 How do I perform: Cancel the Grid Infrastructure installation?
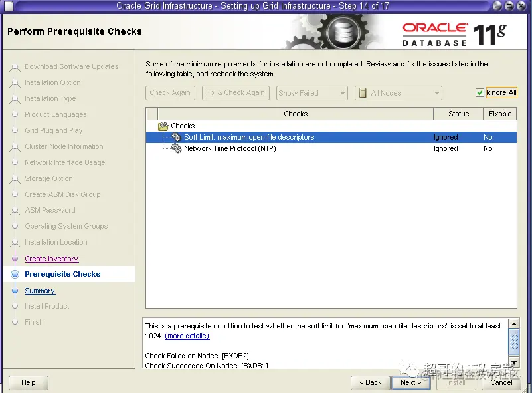[x=501, y=382]
